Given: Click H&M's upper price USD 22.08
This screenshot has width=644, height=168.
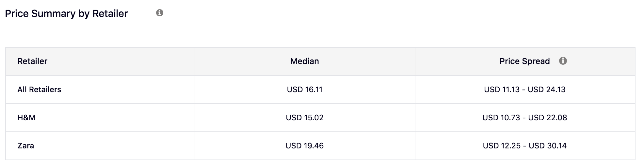Looking at the screenshot, I should click(x=547, y=118).
